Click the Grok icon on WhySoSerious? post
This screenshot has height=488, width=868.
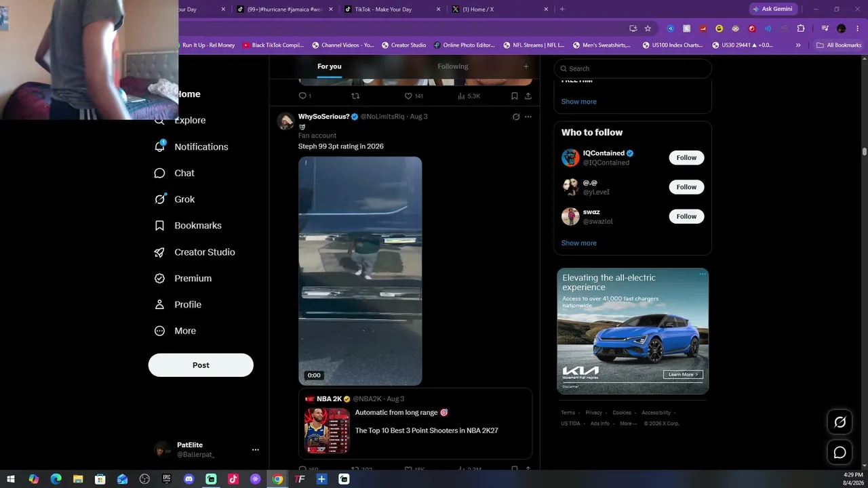point(516,117)
